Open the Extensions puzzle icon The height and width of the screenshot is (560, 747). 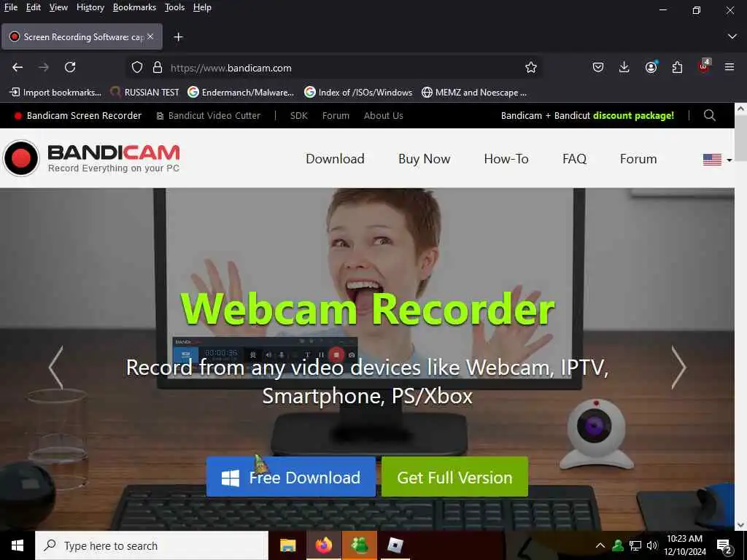pos(678,68)
